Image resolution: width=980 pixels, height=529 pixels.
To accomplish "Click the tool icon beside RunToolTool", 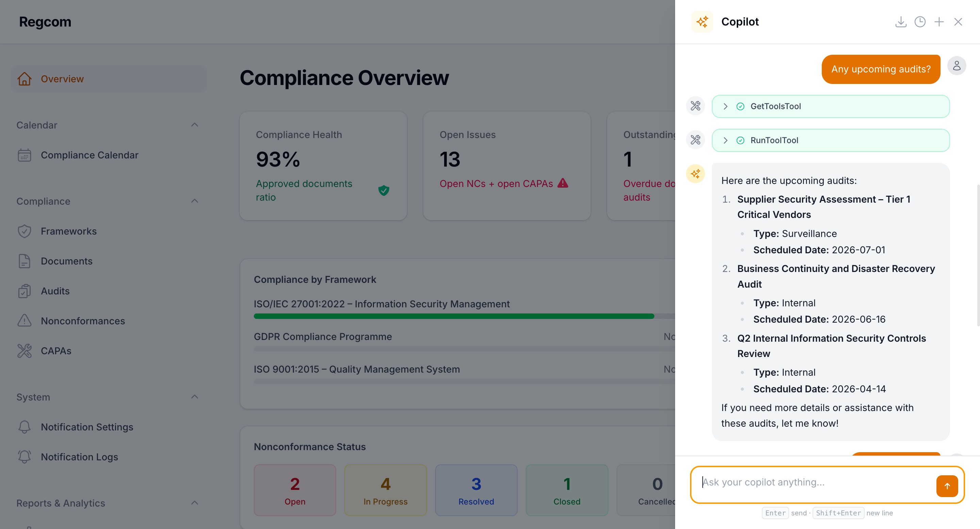I will pyautogui.click(x=696, y=140).
